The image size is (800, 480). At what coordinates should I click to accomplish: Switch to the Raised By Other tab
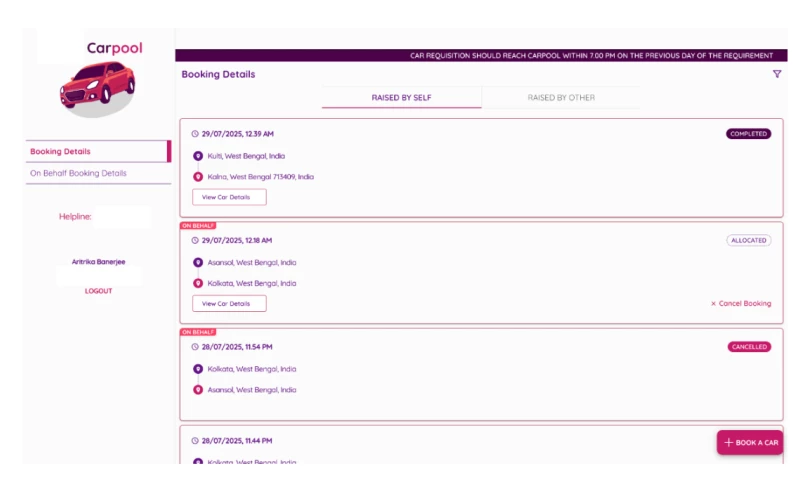561,97
